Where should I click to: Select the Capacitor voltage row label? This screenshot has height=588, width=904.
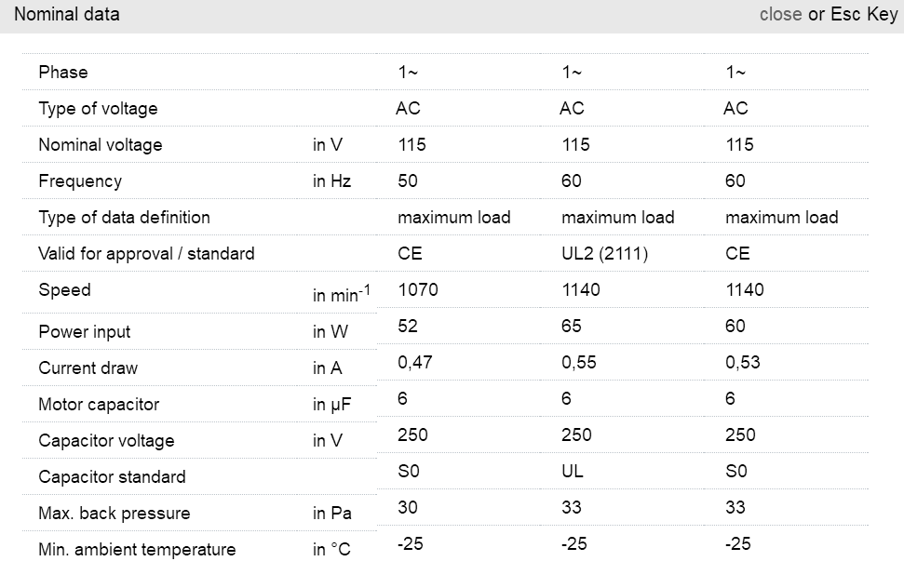(106, 441)
